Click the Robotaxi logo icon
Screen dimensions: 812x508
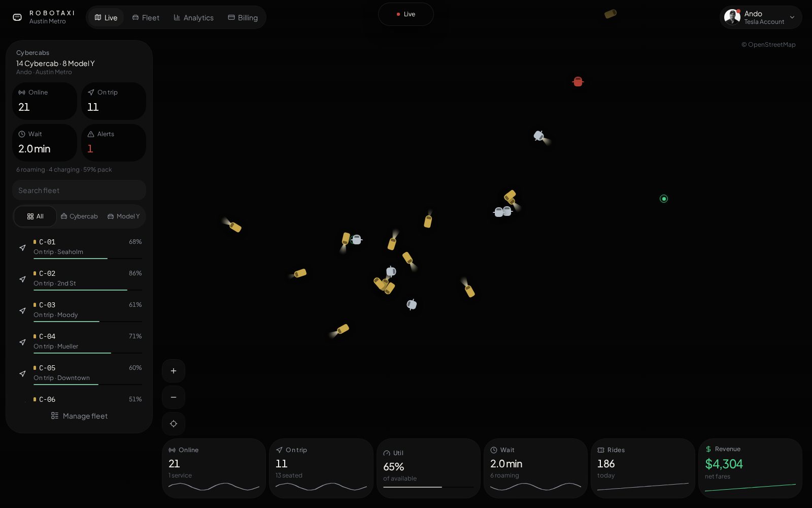[x=17, y=17]
